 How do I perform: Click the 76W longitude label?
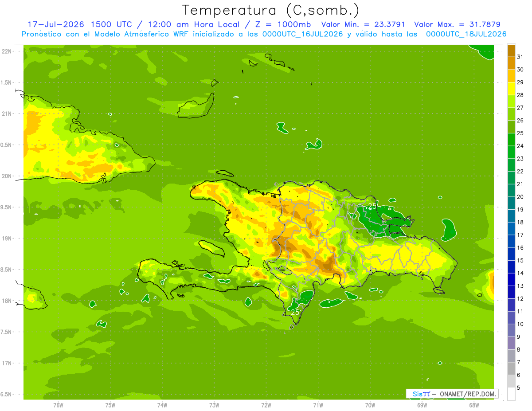(x=58, y=405)
